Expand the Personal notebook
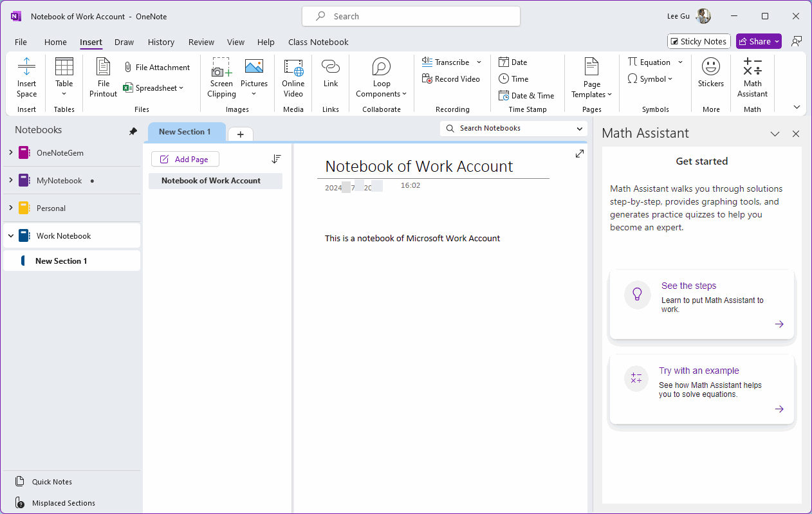The width and height of the screenshot is (812, 514). (10, 208)
